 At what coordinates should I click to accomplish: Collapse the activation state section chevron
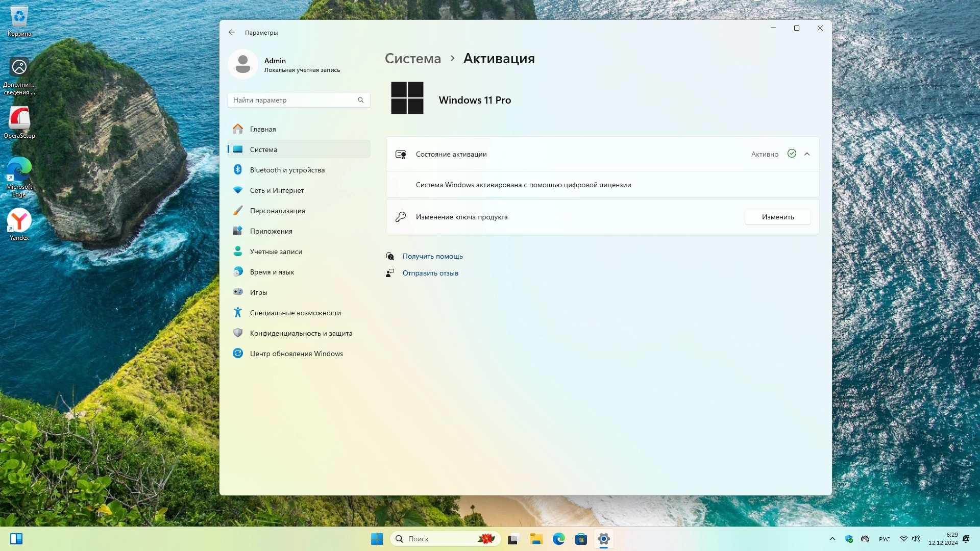[807, 154]
